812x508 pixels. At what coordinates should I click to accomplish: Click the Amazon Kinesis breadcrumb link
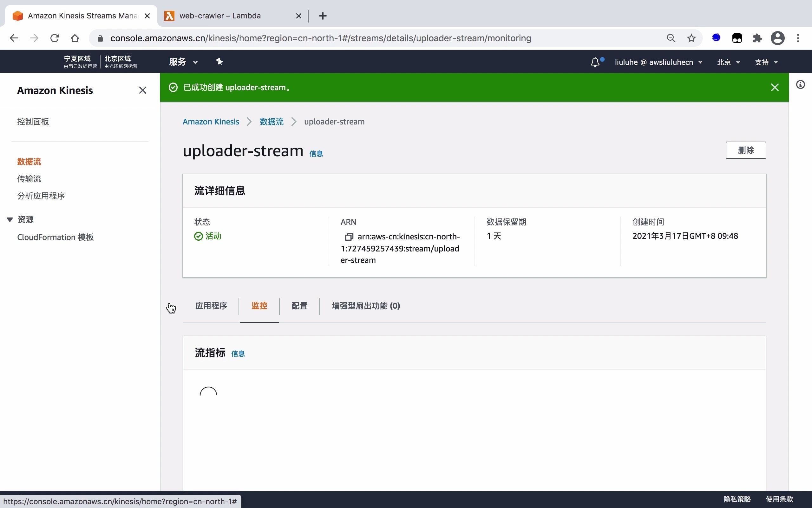click(211, 122)
